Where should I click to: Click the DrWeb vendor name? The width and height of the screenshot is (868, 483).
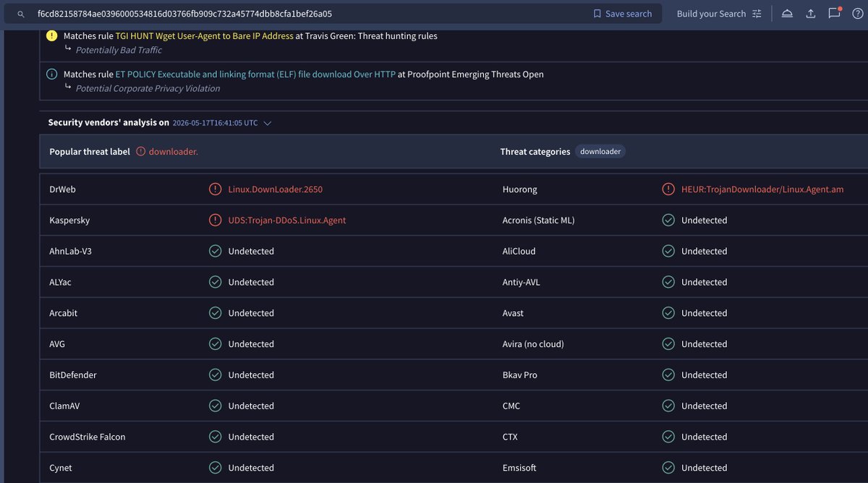tap(62, 189)
